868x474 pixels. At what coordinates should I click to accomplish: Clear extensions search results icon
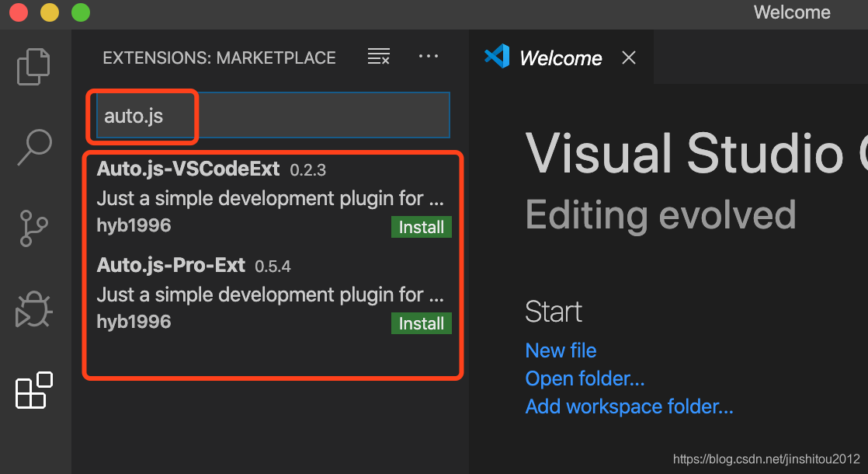379,57
